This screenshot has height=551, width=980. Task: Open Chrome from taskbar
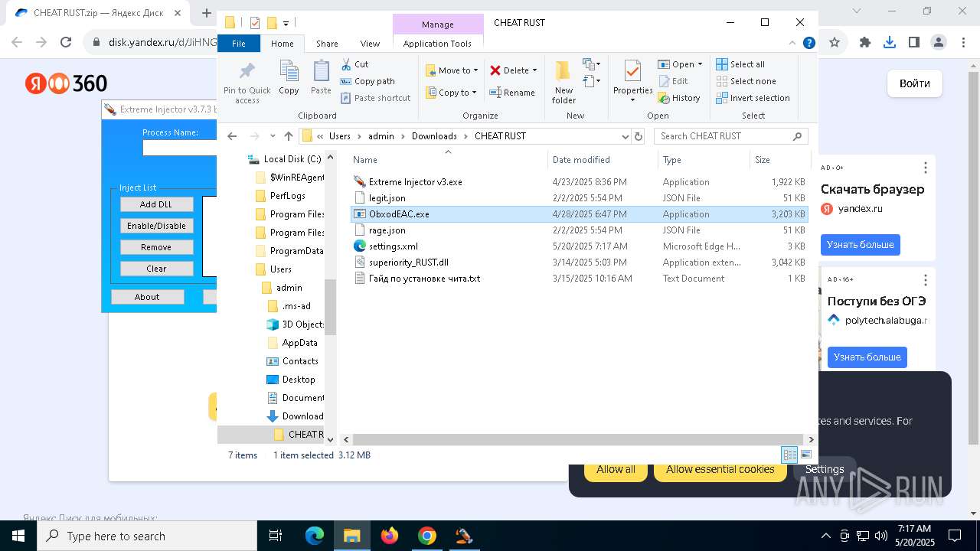[427, 536]
